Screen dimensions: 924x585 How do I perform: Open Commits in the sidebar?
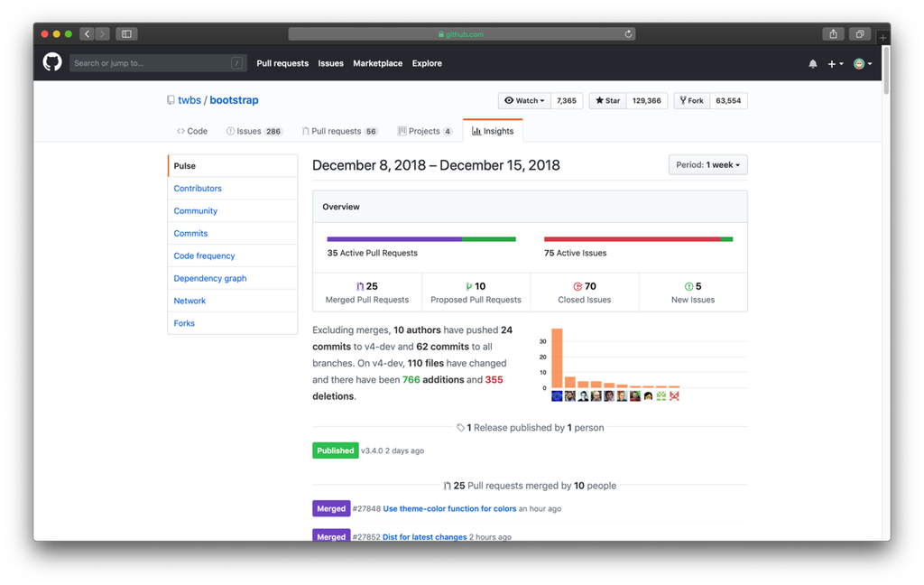tap(233, 233)
